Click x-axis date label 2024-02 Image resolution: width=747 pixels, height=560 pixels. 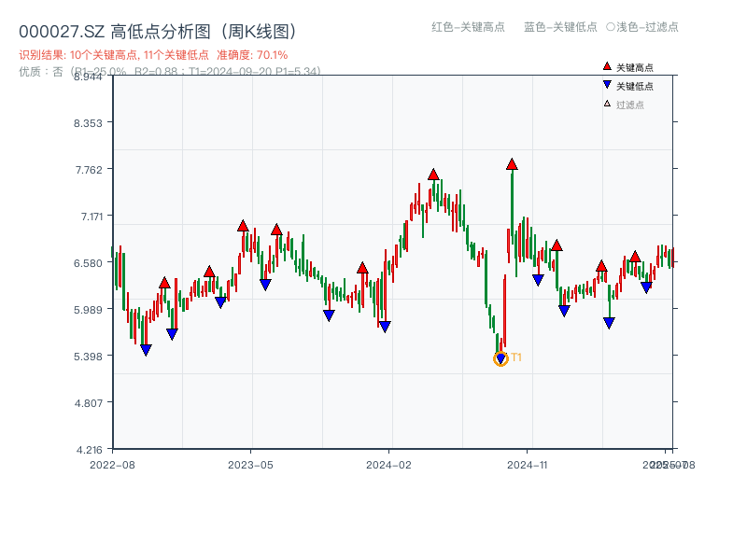click(x=388, y=465)
